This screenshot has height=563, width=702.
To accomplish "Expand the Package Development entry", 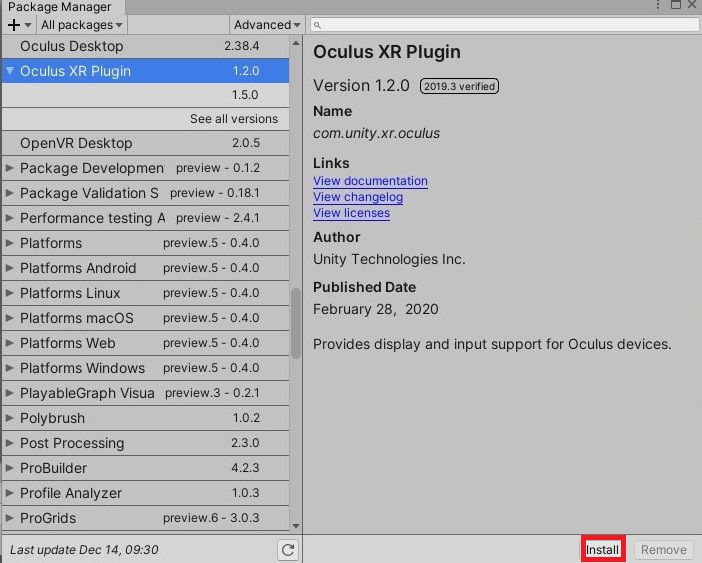I will pyautogui.click(x=9, y=168).
